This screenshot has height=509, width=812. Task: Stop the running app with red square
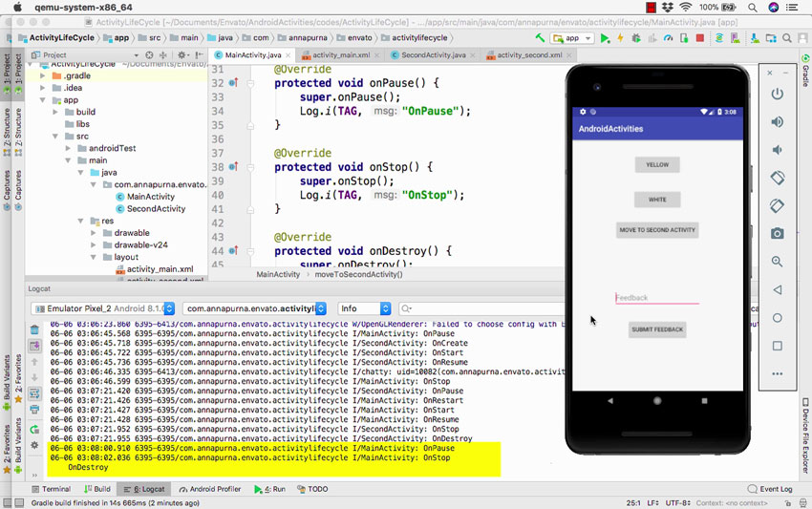(699, 38)
